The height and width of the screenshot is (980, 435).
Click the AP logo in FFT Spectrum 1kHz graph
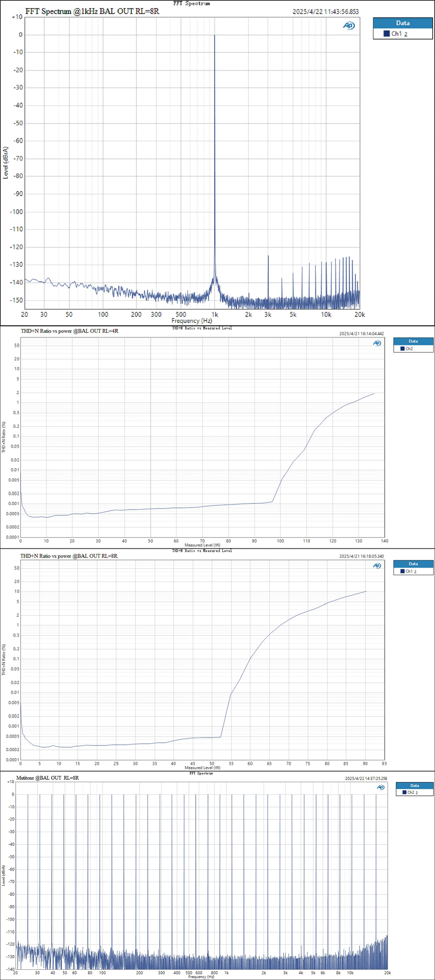pos(349,25)
